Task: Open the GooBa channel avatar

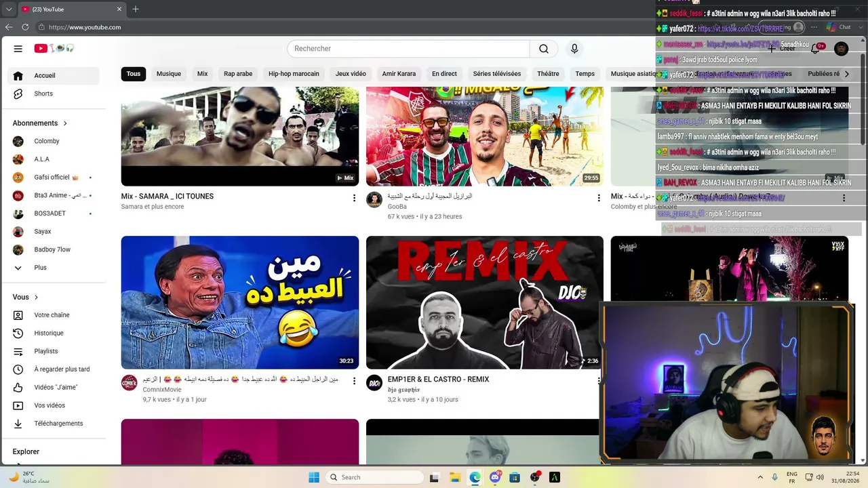Action: (374, 199)
